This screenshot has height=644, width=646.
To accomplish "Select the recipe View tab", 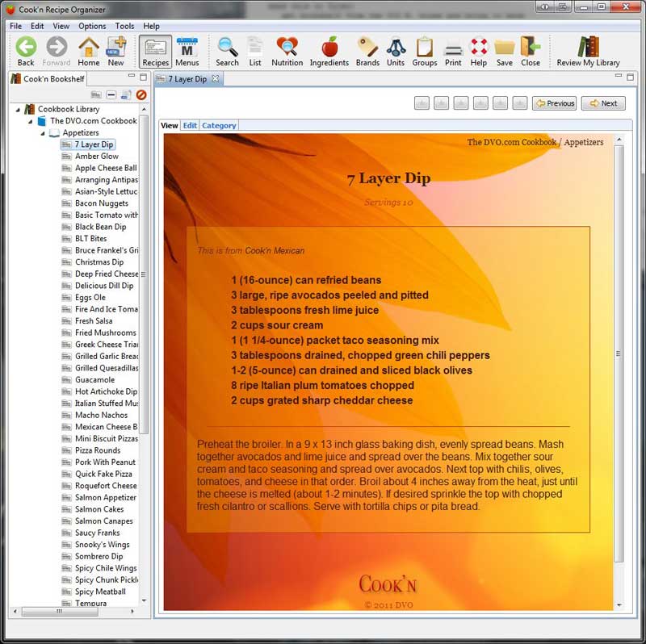I will (x=170, y=126).
